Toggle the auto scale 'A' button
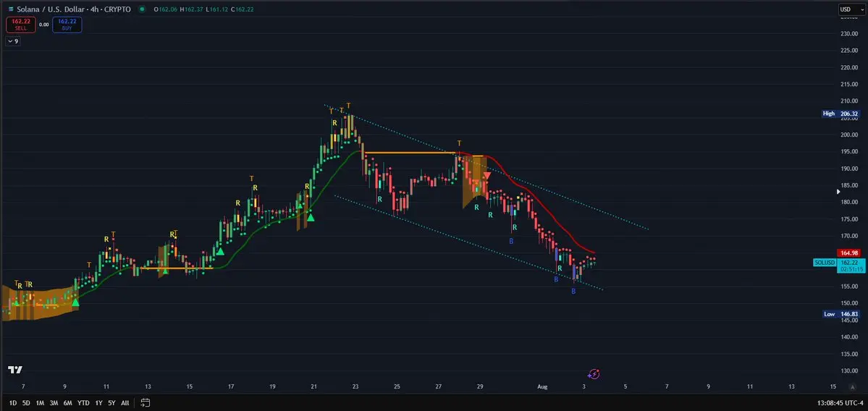868x411 pixels. (x=853, y=386)
